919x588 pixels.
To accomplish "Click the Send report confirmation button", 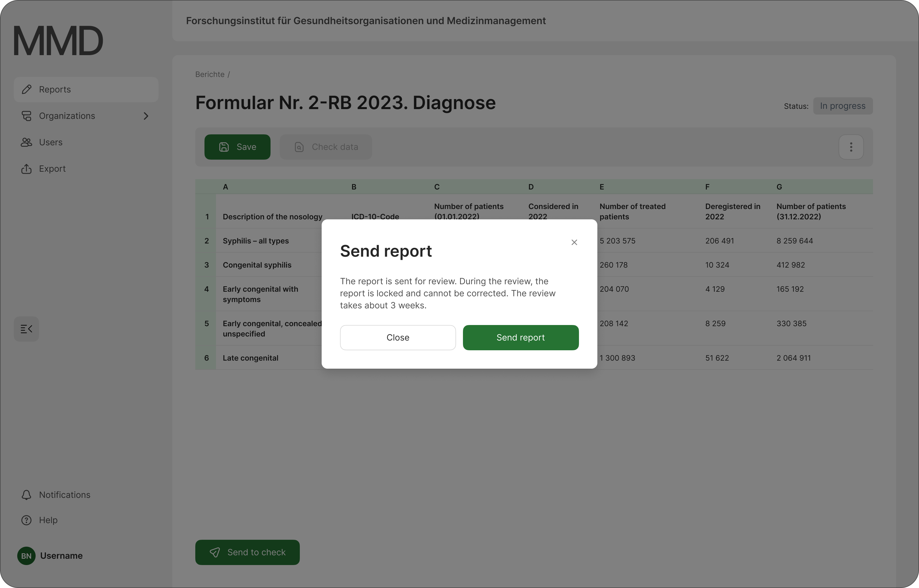I will 520,338.
